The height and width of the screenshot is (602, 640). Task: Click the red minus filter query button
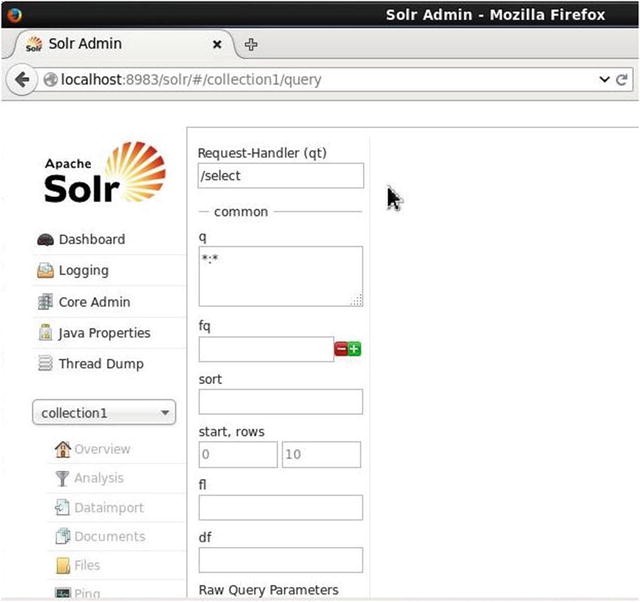[341, 349]
